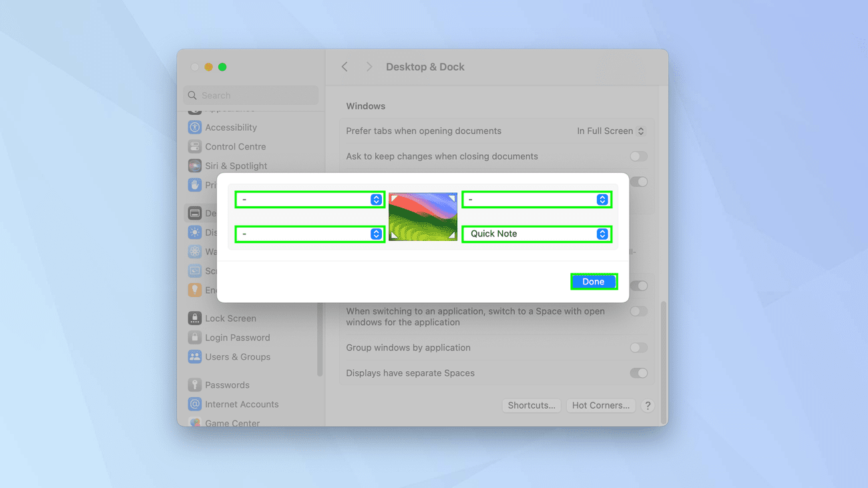Image resolution: width=868 pixels, height=488 pixels.
Task: Toggle Displays have separate Spaces switch
Action: pos(638,373)
